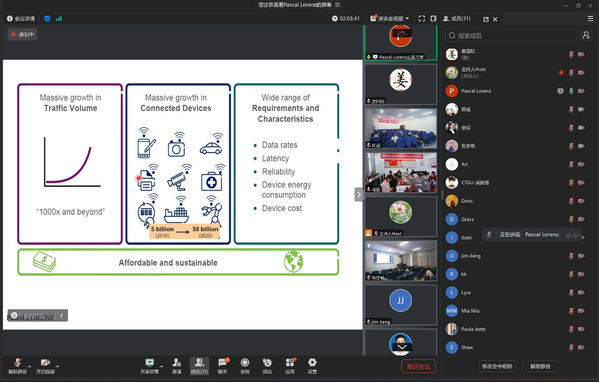Click the red leave meeting button

[418, 367]
